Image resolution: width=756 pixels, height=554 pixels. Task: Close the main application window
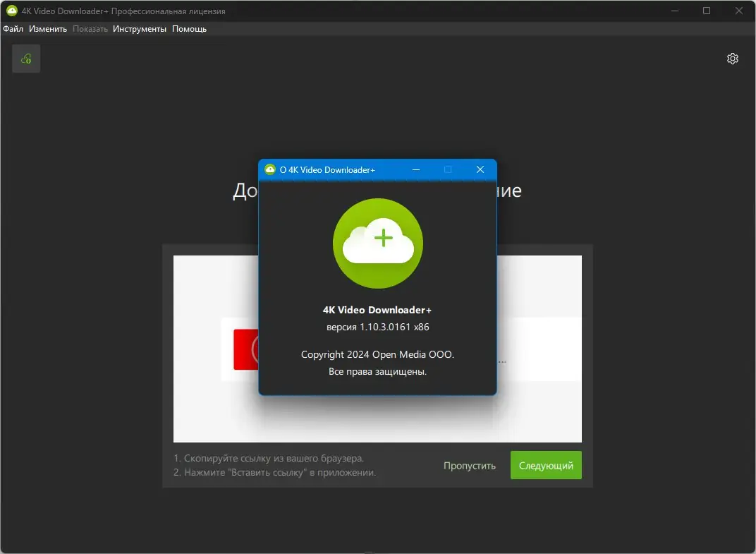[738, 11]
